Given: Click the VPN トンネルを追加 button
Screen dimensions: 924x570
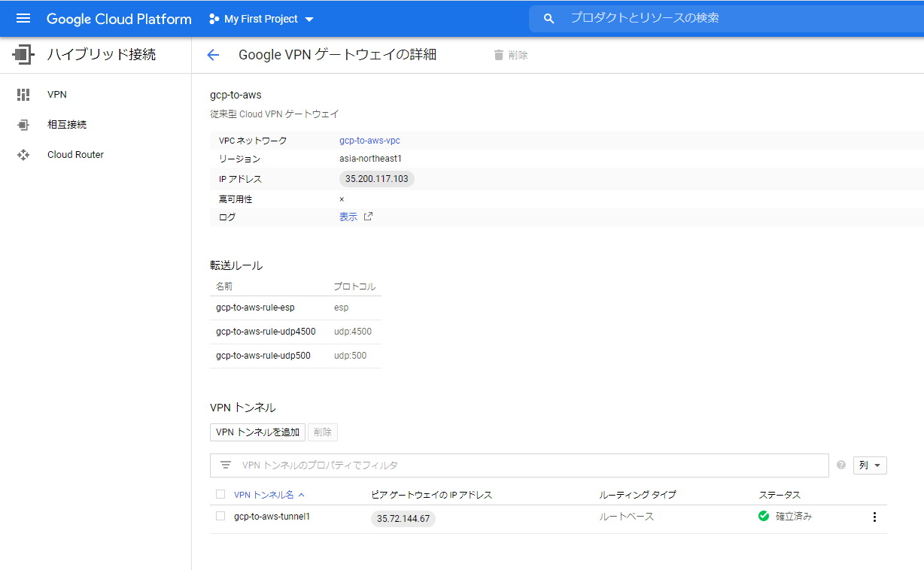Looking at the screenshot, I should point(257,432).
